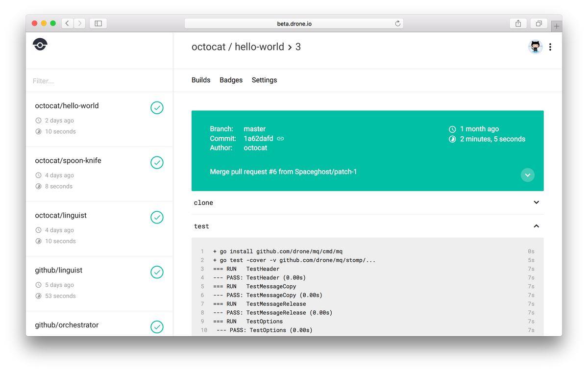Image resolution: width=588 pixels, height=373 pixels.
Task: Click log line PASS: TestHeader (0.00s)
Action: tap(260, 278)
